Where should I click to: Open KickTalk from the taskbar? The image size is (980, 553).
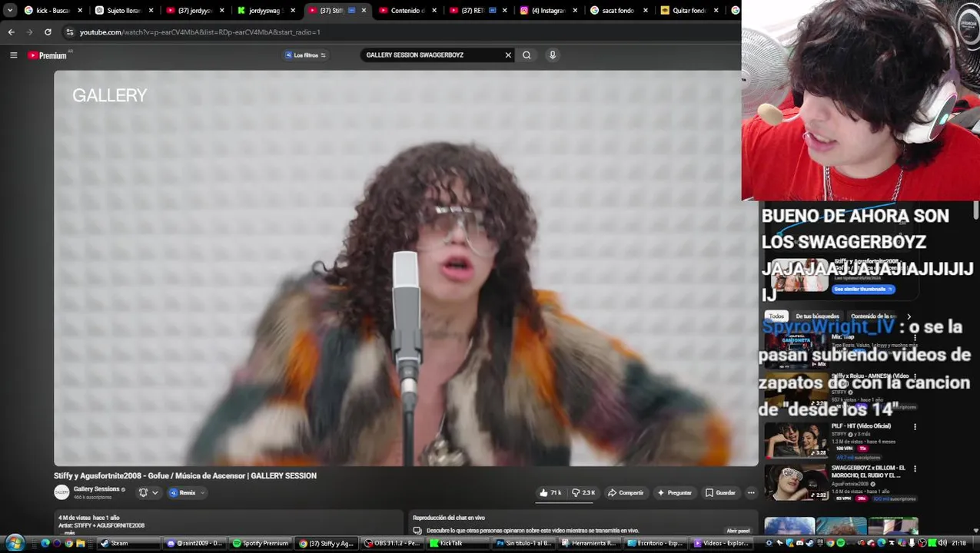coord(458,543)
